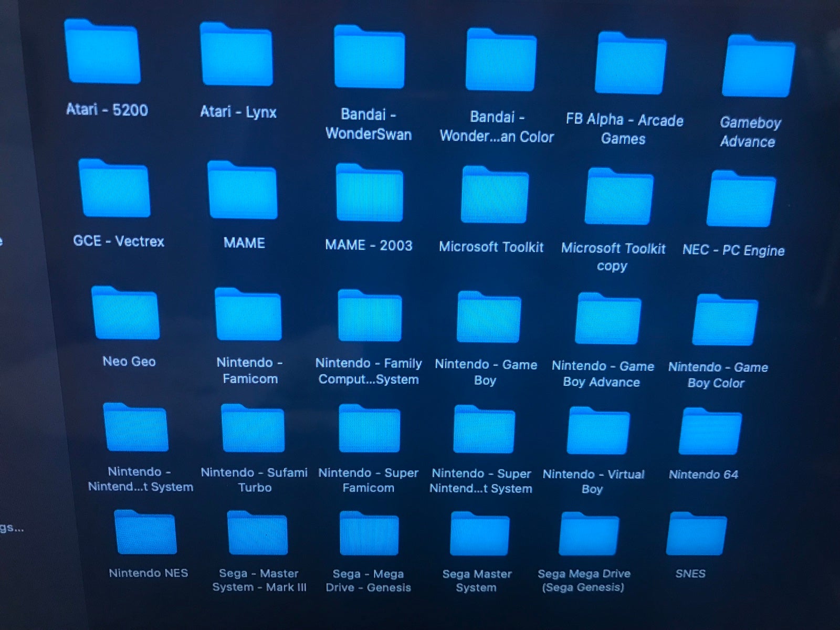Click the Bandai - WonderSwan folder icon
Viewport: 840px width, 630px height.
[369, 57]
